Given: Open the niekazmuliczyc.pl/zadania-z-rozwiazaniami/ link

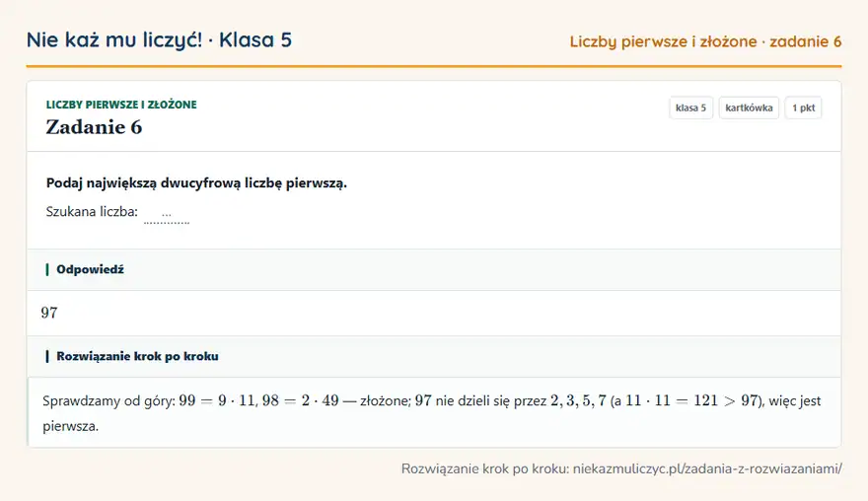Looking at the screenshot, I should [x=707, y=468].
